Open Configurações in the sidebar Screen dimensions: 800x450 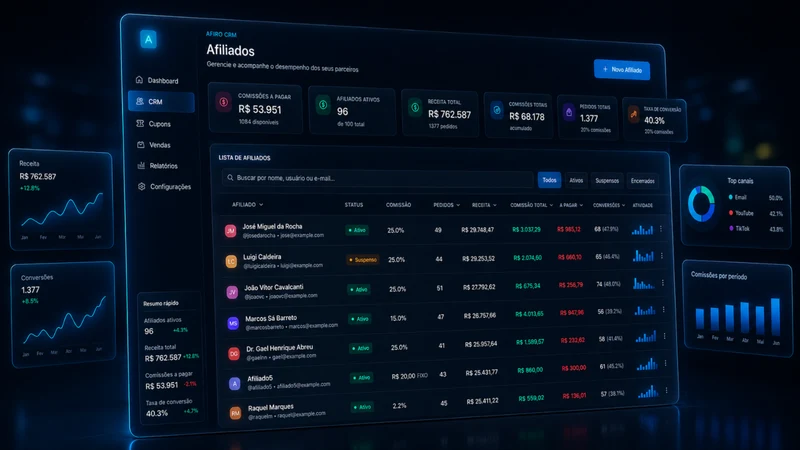(x=164, y=187)
